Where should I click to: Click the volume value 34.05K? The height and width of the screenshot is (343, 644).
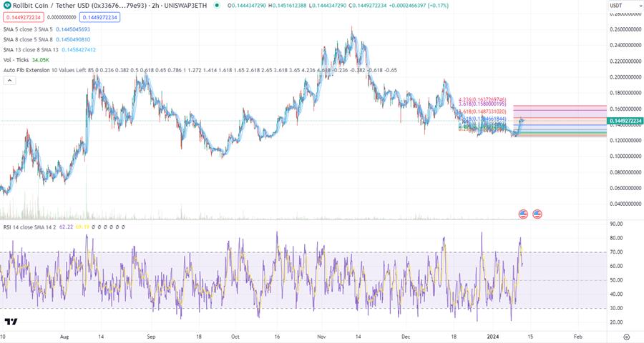tap(41, 60)
